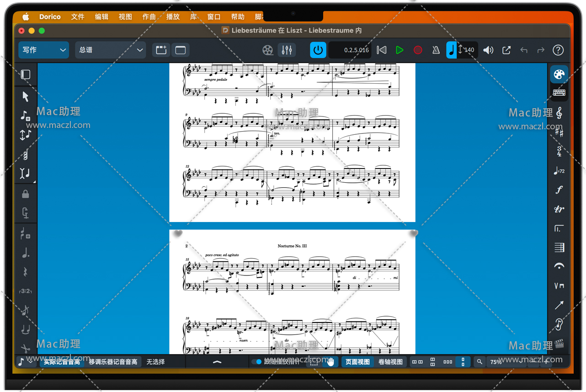Toggle fixed tempo mode quarter-note button
The image size is (586, 392).
point(452,50)
